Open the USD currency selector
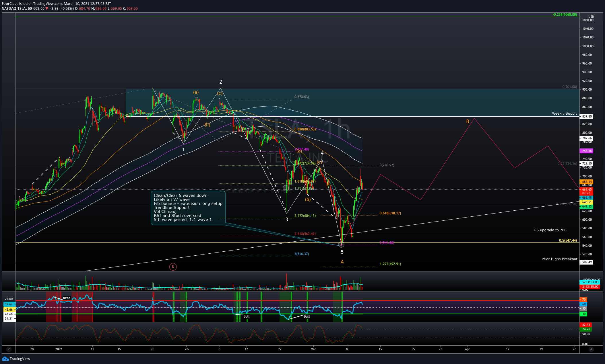The width and height of the screenshot is (605, 364). pos(591,17)
